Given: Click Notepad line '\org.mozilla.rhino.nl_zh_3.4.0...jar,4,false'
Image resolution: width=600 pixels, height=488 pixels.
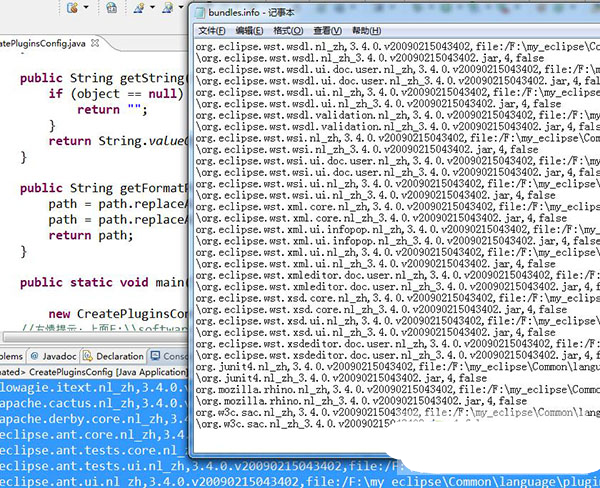Looking at the screenshot, I should click(362, 401).
